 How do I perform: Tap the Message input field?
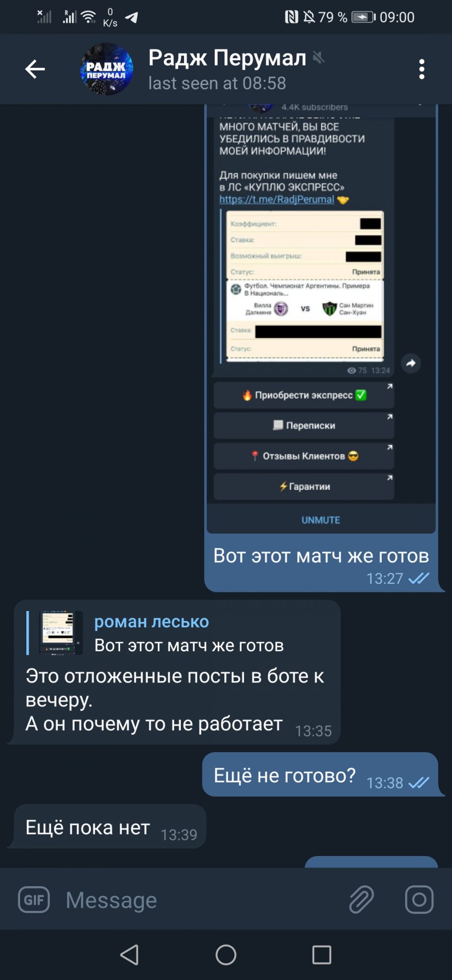click(201, 900)
